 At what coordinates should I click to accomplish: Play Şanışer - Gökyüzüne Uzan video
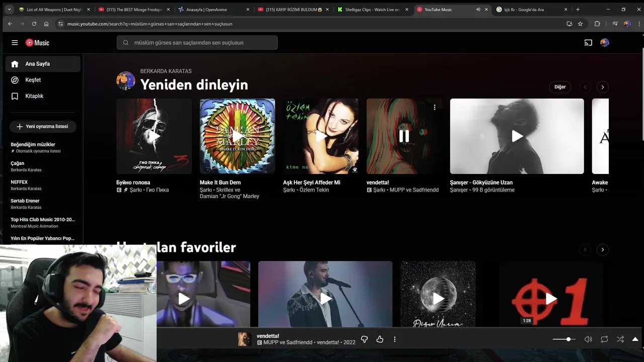coord(517,136)
